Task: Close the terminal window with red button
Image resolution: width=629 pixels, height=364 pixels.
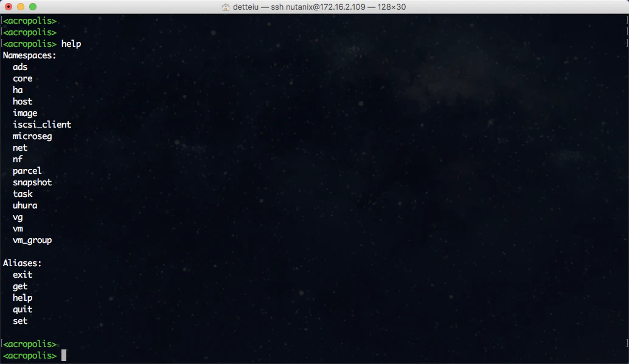Action: (x=9, y=7)
